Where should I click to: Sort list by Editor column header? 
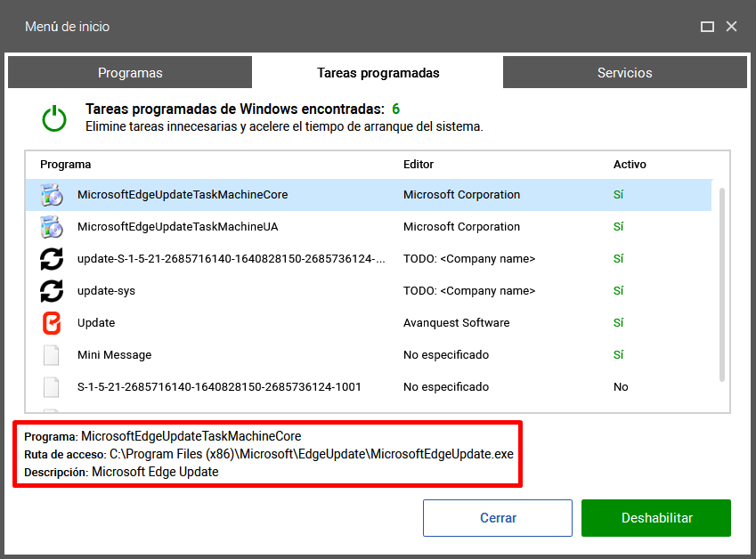[x=419, y=165]
